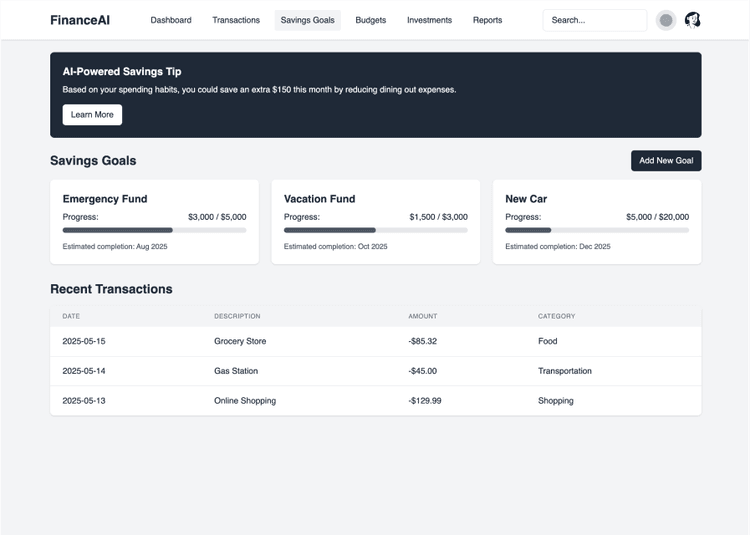Navigate to Budgets page
The width and height of the screenshot is (750, 535).
point(370,20)
